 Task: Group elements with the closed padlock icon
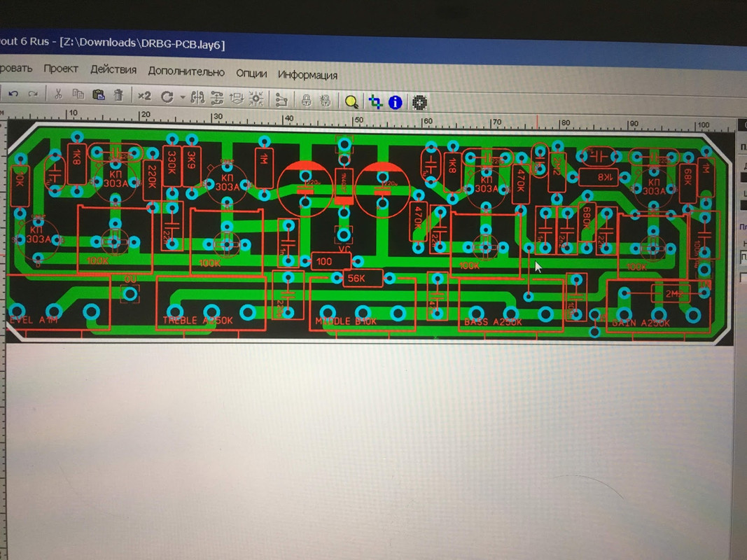(x=307, y=101)
